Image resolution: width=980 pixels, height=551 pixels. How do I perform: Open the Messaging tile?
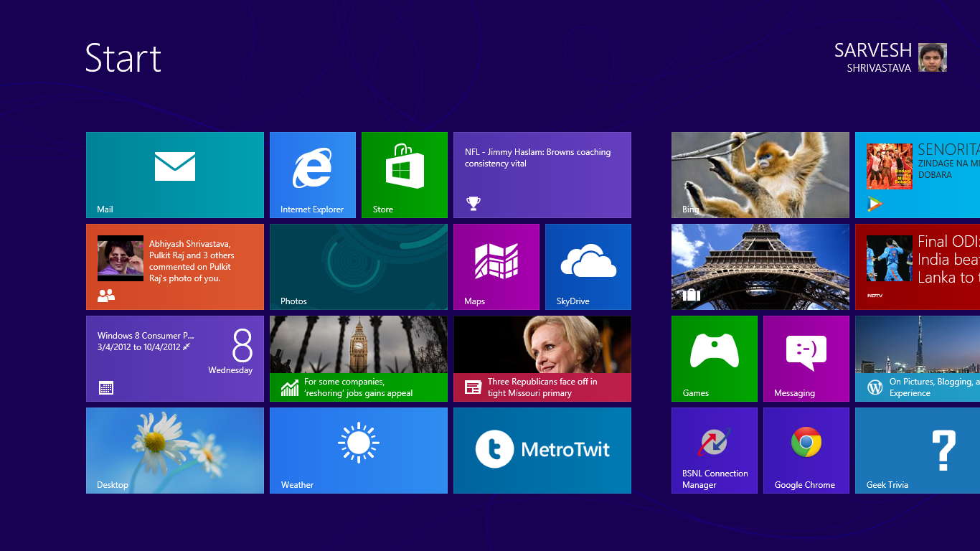click(x=806, y=359)
